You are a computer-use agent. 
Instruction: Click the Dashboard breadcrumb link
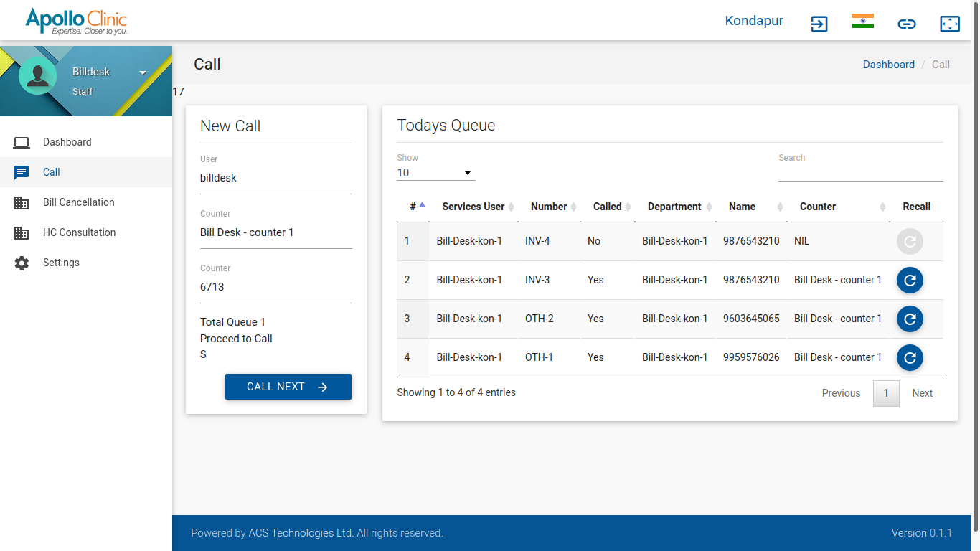[888, 65]
